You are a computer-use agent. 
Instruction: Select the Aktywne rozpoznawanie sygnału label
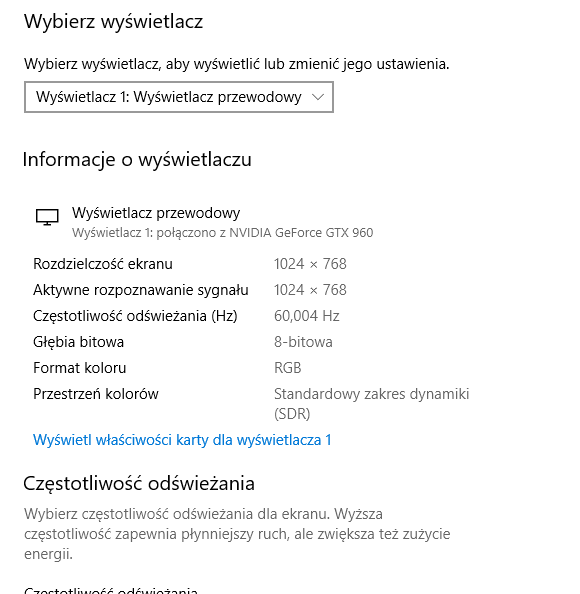(x=141, y=290)
